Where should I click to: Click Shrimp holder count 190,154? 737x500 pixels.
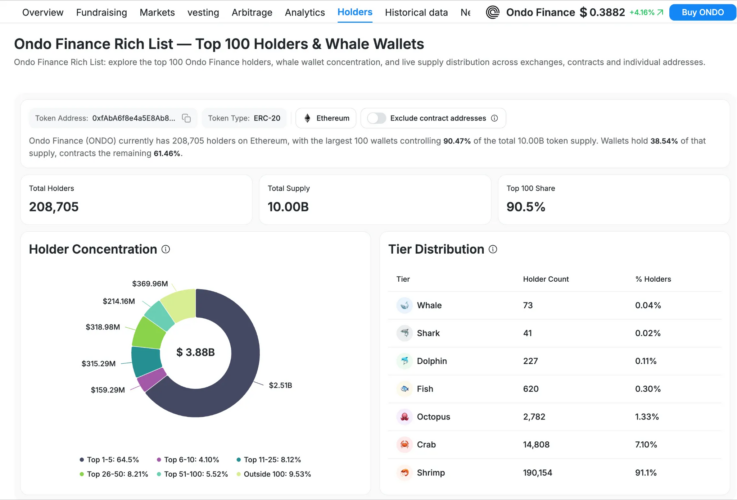538,473
